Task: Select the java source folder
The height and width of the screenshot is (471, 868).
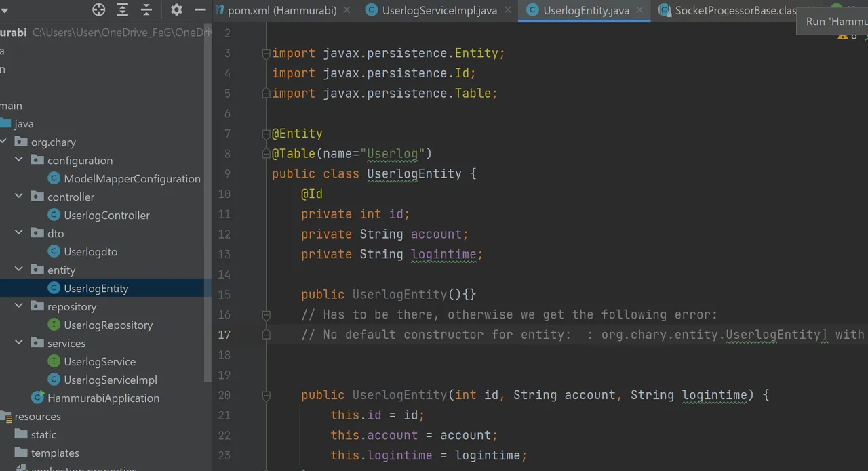Action: pyautogui.click(x=24, y=124)
